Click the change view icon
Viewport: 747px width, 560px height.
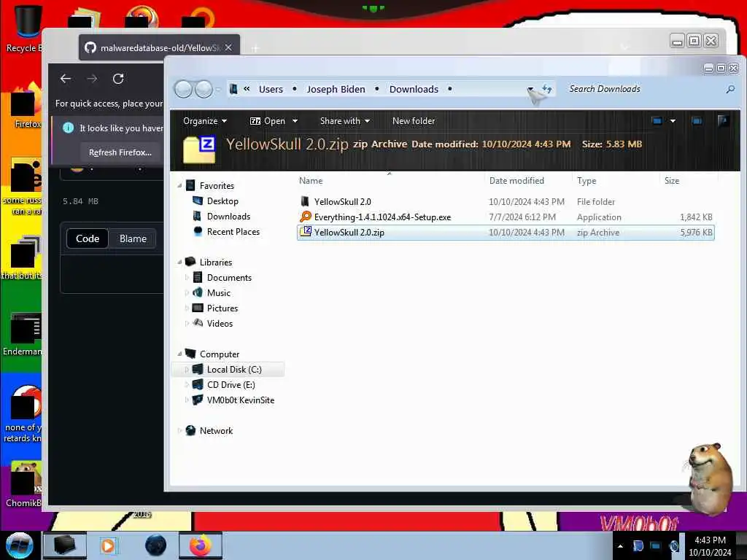(x=657, y=121)
